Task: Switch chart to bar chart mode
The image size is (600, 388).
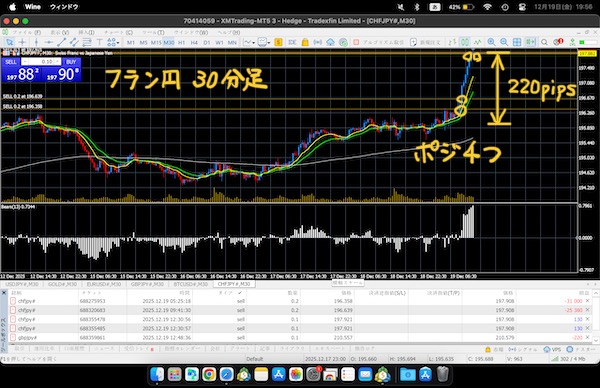Action: [452, 42]
